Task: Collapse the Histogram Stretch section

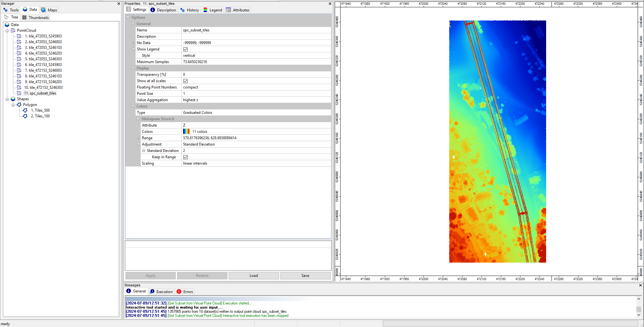Action: 138,119
